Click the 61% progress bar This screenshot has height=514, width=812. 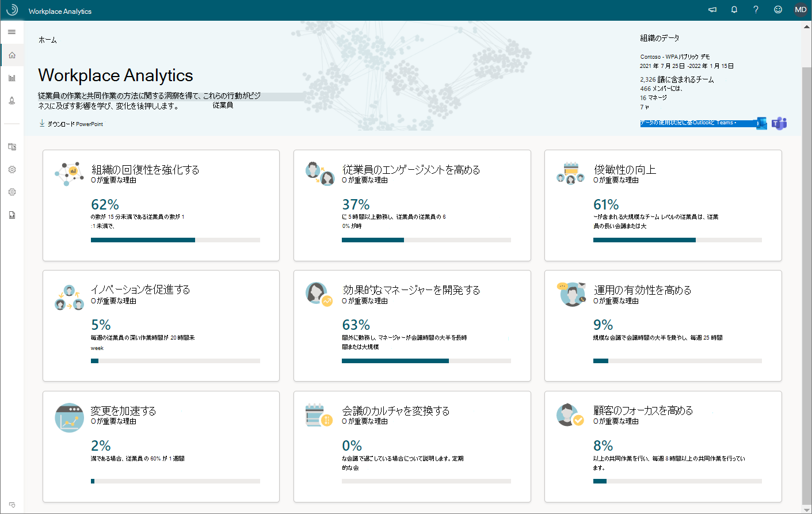tap(677, 240)
